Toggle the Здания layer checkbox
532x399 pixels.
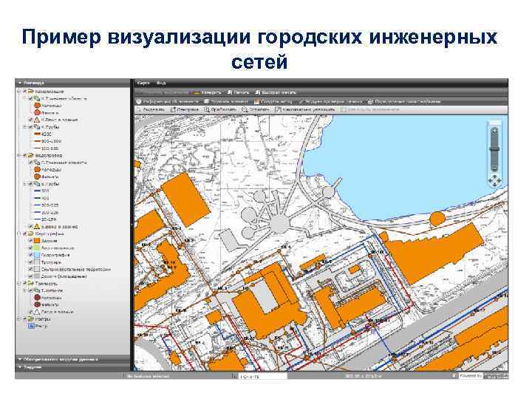30,241
